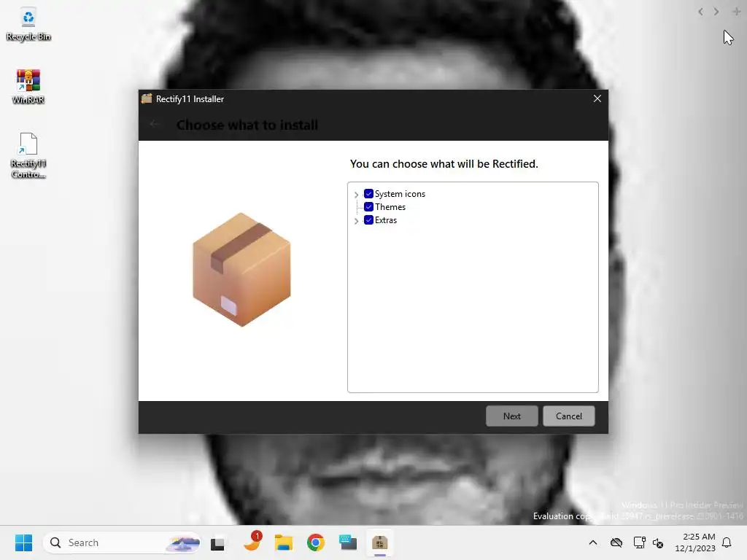This screenshot has height=560, width=747.
Task: Uncheck the System icons checkbox
Action: pos(368,194)
